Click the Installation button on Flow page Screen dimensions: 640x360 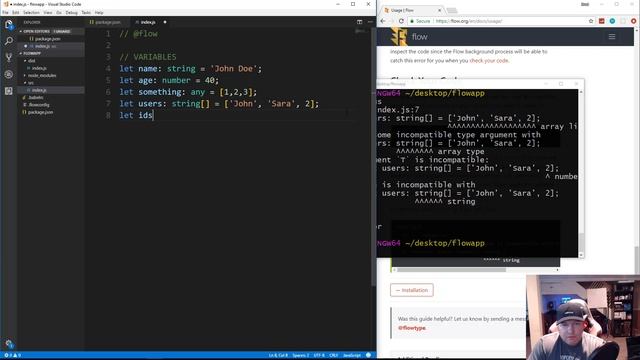point(412,290)
